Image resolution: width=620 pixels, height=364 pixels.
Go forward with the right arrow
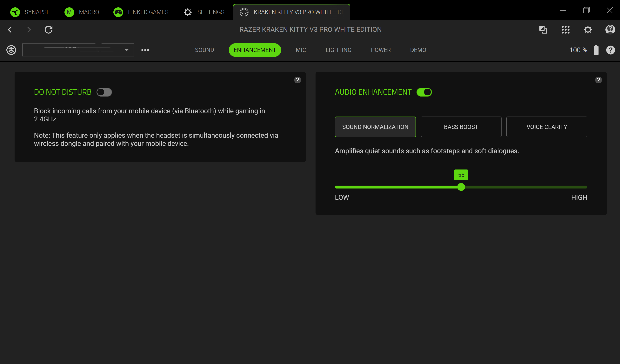[x=29, y=29]
